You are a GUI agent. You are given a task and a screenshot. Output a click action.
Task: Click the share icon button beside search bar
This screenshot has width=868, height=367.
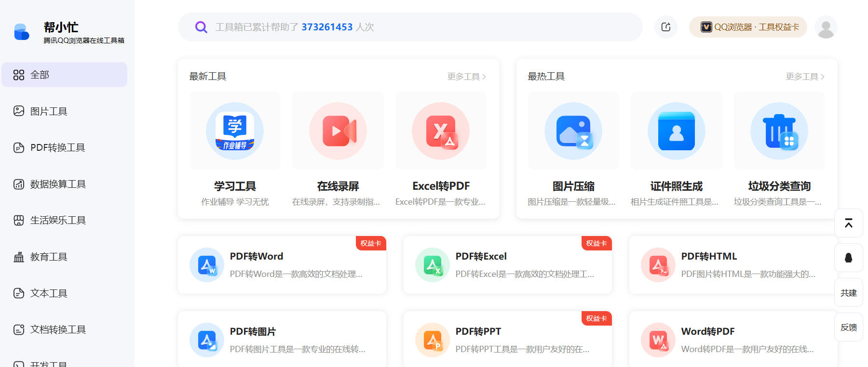[x=666, y=27]
